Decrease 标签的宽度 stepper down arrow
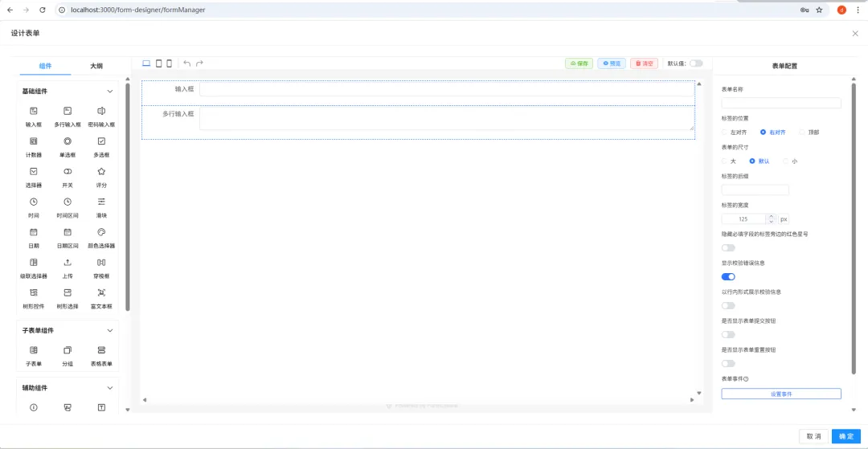 (x=771, y=222)
